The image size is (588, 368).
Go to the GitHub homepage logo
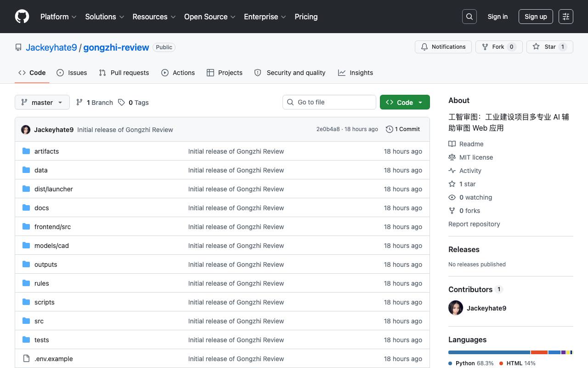[x=22, y=17]
